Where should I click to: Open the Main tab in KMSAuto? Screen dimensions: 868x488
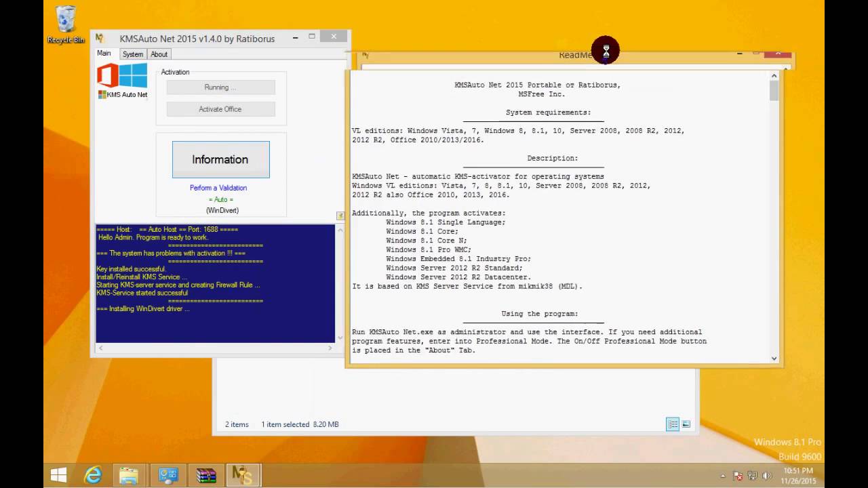pyautogui.click(x=104, y=54)
